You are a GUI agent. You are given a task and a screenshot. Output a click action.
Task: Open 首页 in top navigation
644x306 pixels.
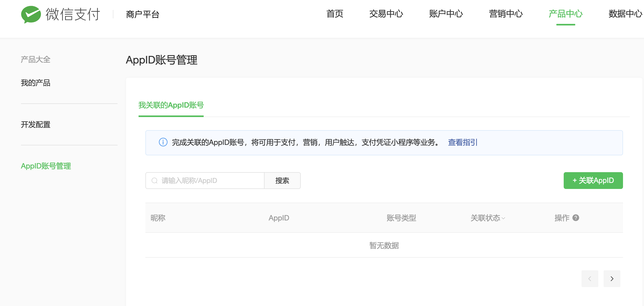tap(335, 14)
